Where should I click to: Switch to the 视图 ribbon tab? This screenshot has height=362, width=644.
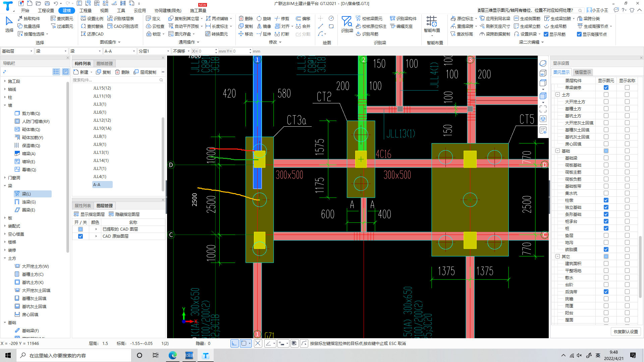tap(104, 10)
